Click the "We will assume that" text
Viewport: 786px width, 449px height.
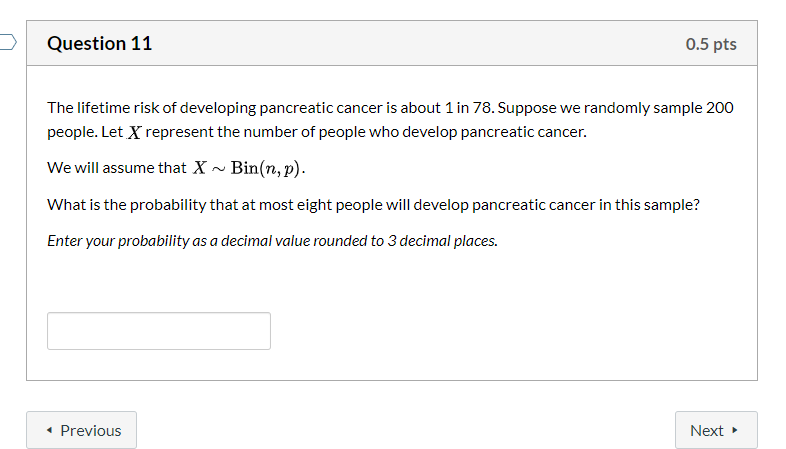coord(116,168)
